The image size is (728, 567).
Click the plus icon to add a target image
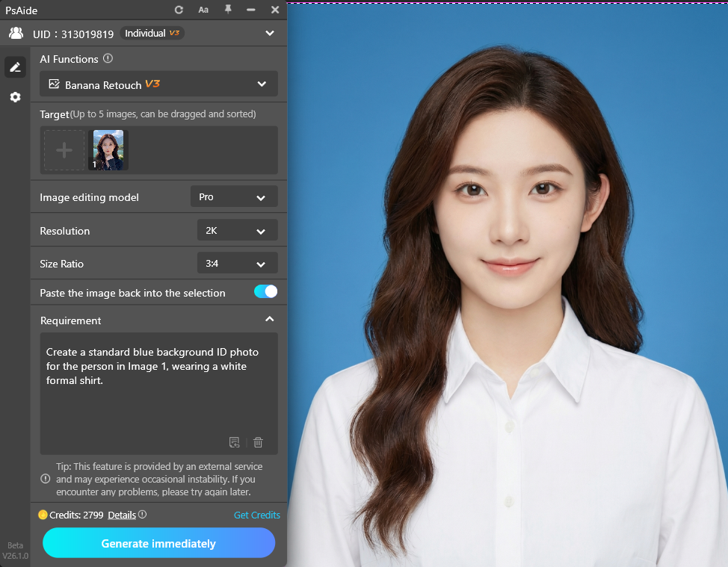tap(64, 149)
